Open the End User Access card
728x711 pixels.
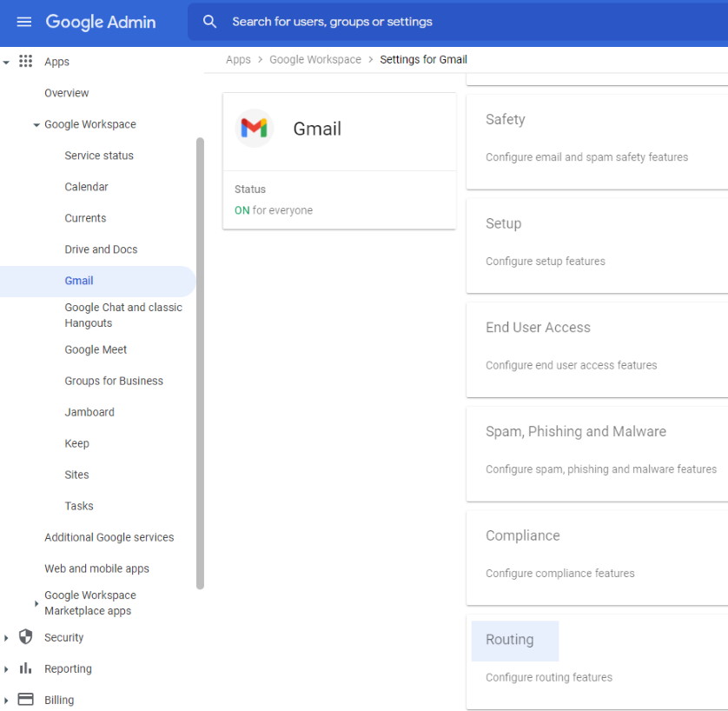coord(597,350)
